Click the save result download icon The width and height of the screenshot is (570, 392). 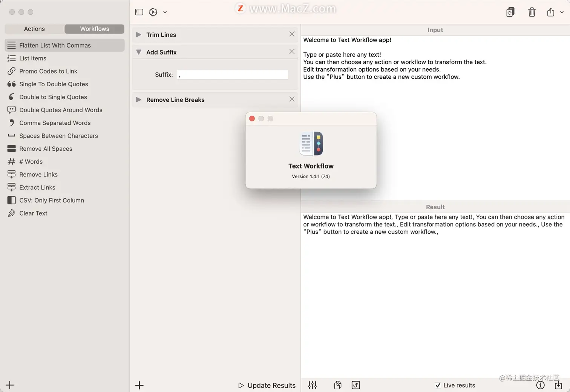click(x=558, y=385)
